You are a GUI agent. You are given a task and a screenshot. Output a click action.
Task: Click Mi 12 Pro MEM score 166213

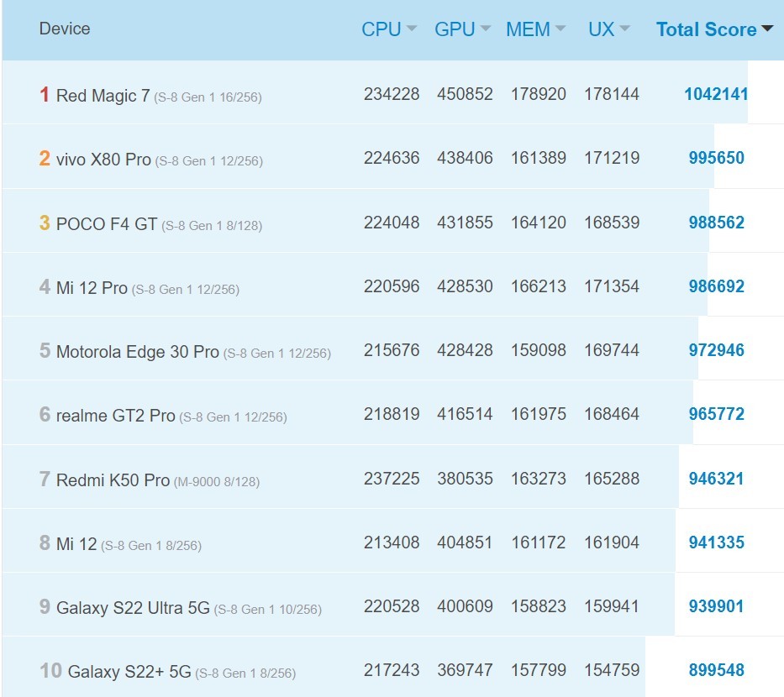tap(539, 286)
